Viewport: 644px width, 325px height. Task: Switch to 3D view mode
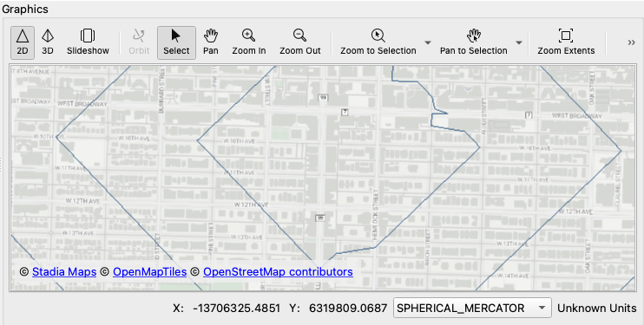coord(48,42)
